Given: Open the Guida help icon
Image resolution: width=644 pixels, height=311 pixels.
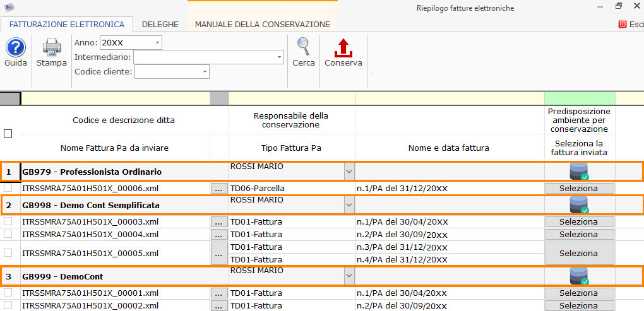Looking at the screenshot, I should pyautogui.click(x=16, y=47).
